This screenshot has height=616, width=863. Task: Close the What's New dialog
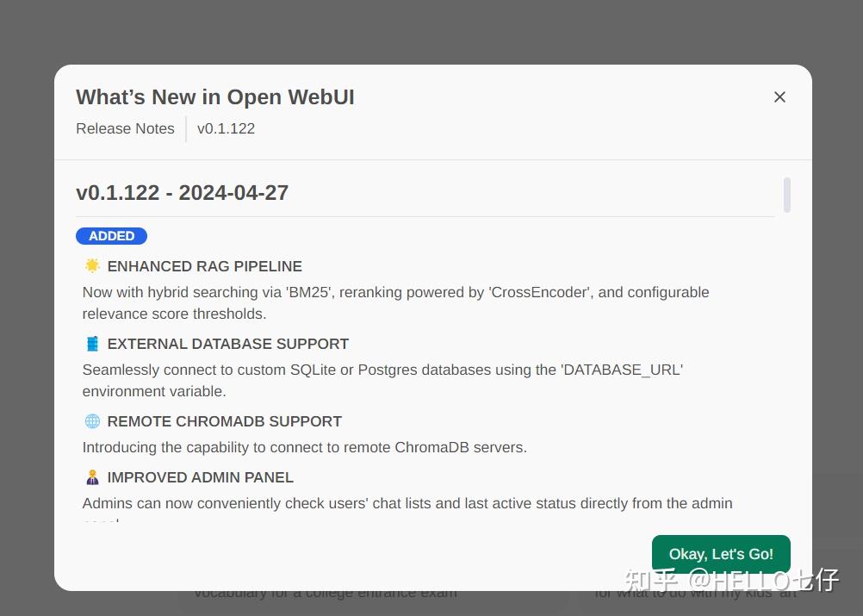(779, 97)
